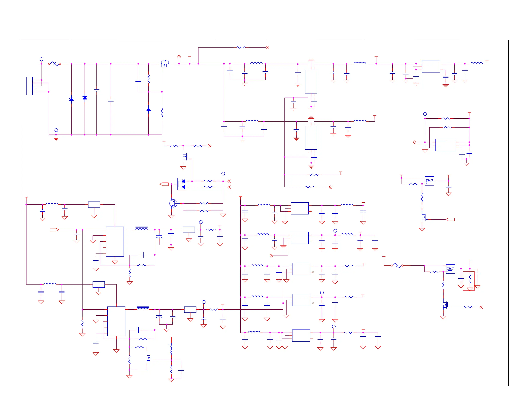The image size is (532, 409).
Task: Click the fuse symbol at top-left input
Action: pos(54,64)
